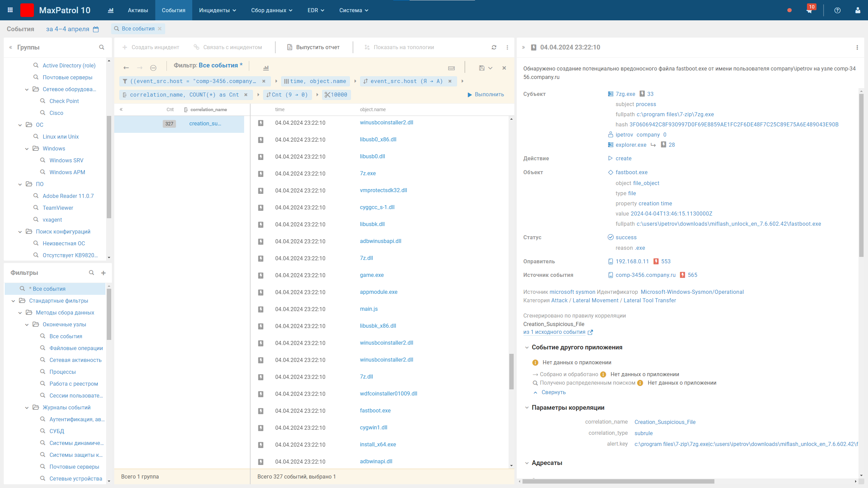The width and height of the screenshot is (868, 488).
Task: Click Свернуть to collapse application data
Action: 553,392
